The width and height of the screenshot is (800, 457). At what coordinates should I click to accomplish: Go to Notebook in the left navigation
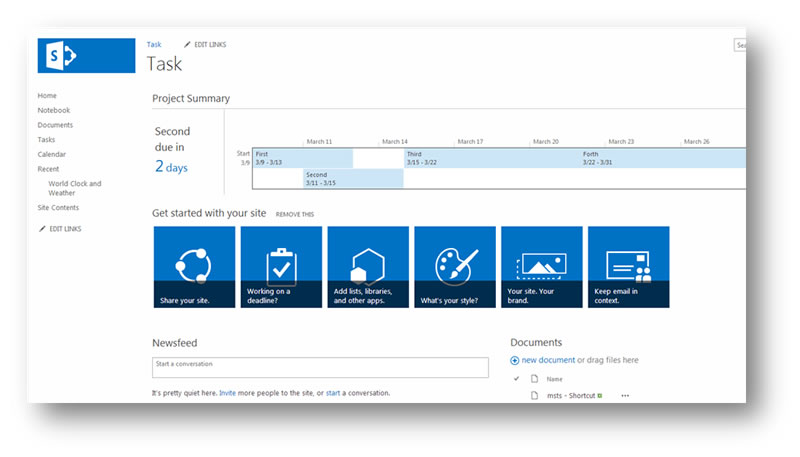click(54, 110)
